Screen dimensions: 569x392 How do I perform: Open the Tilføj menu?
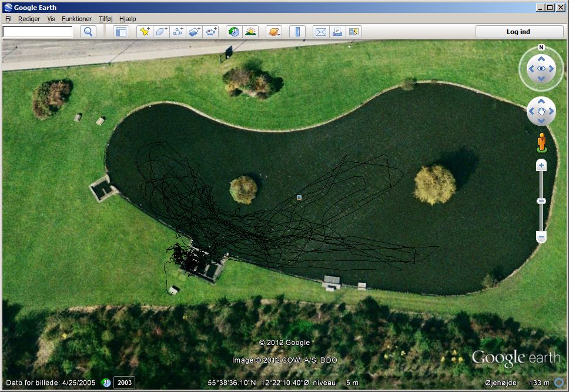106,19
